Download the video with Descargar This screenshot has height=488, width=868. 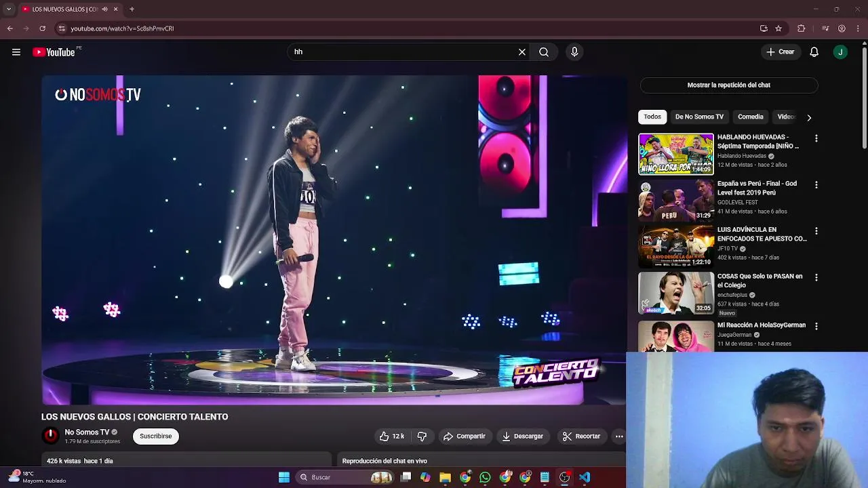(523, 436)
